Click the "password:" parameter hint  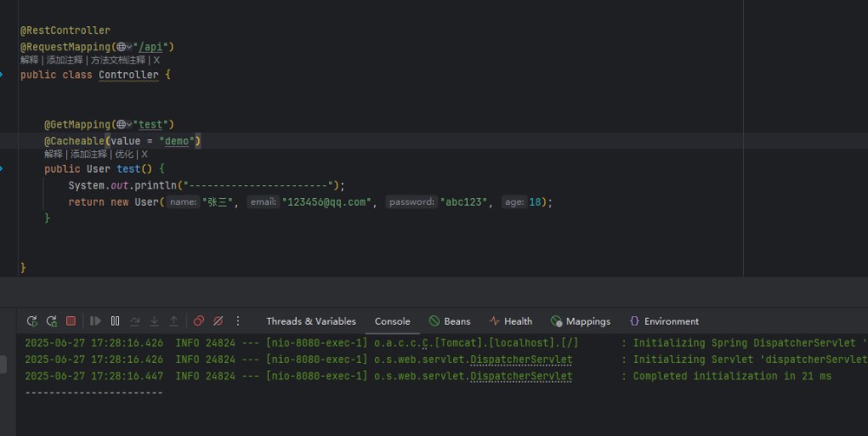coord(411,202)
